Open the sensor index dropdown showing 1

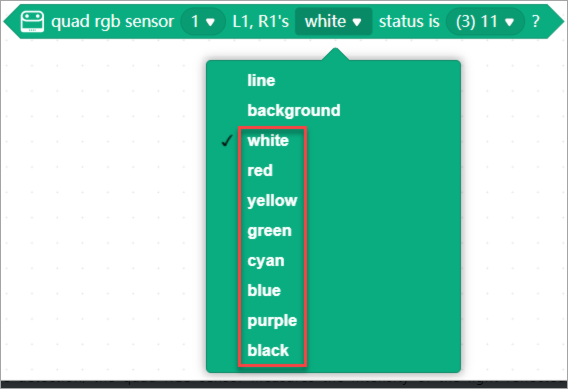coord(203,22)
